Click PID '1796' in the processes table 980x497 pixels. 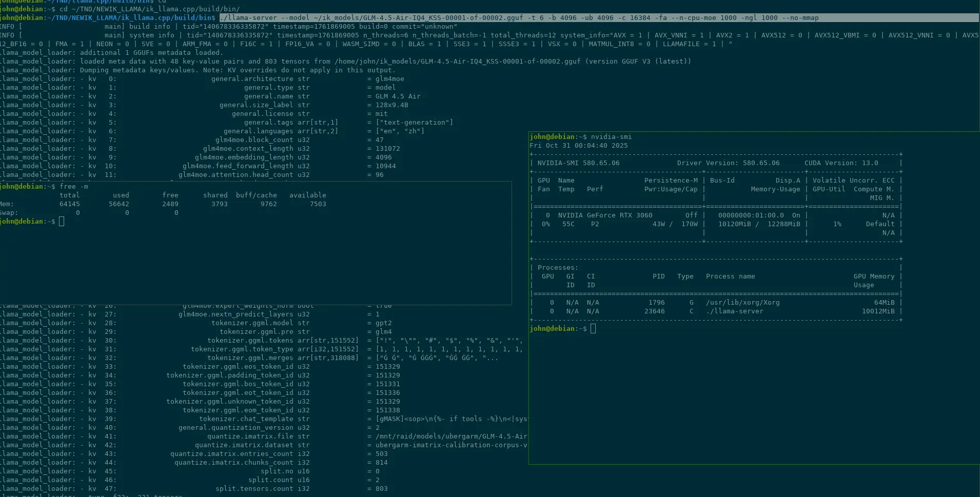[657, 303]
